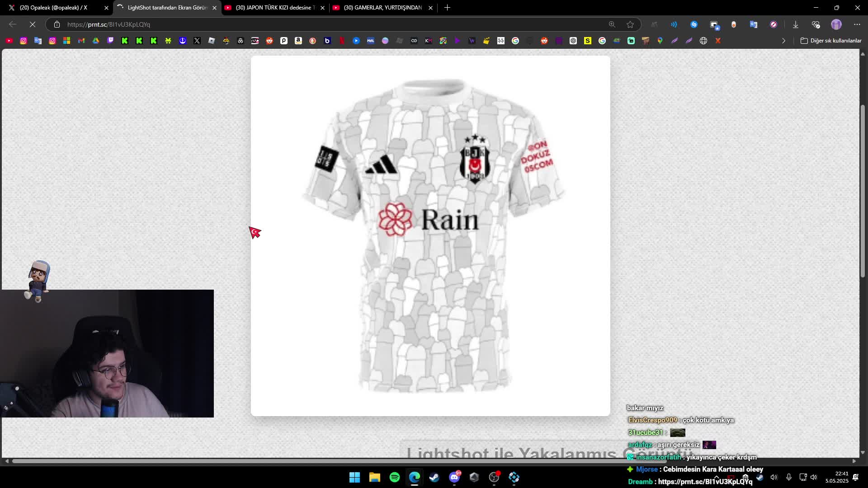The height and width of the screenshot is (488, 868).
Task: Open the X (Twitter) bookmark
Action: 197,41
